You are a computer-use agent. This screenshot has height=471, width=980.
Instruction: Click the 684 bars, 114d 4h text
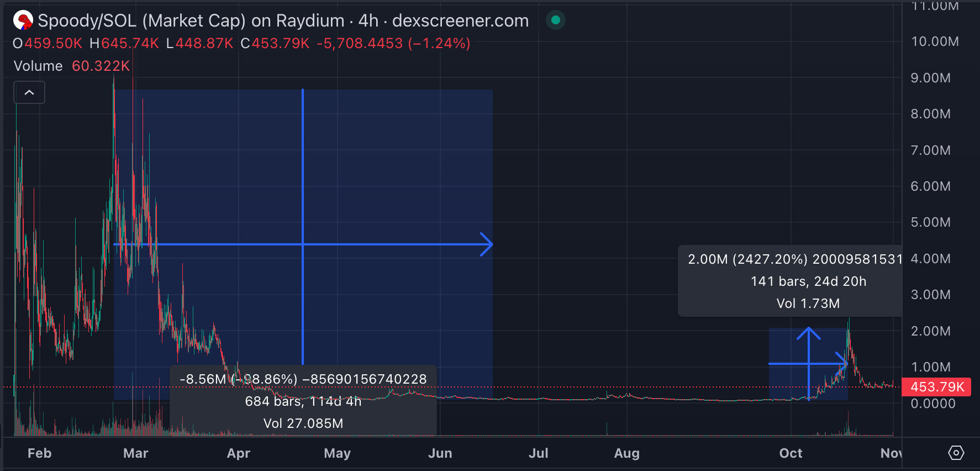pos(303,401)
